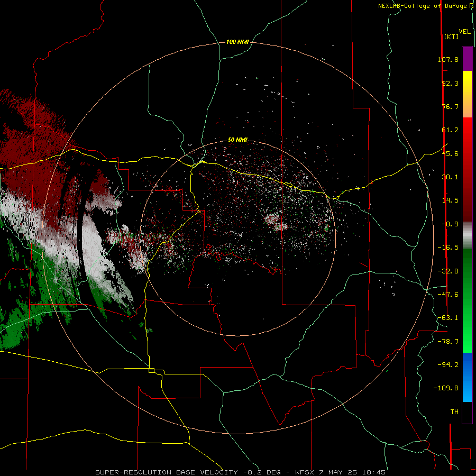Click the black TH segment of color bar

coord(467,412)
